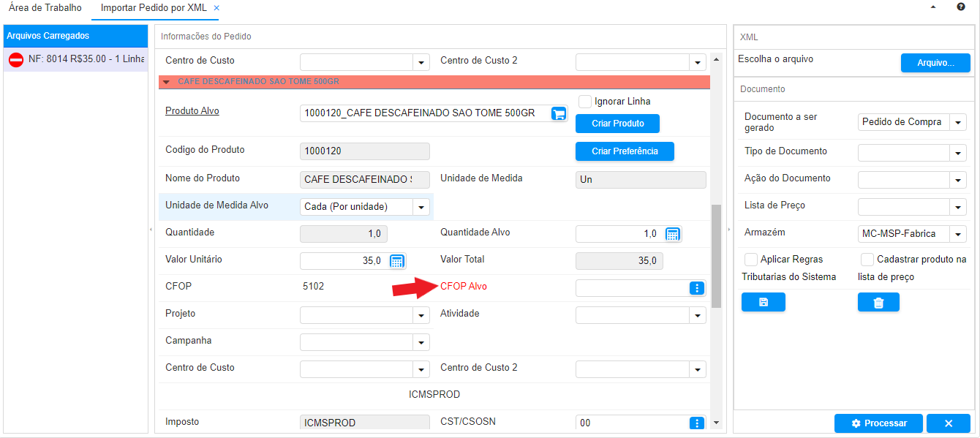
Task: Open calculator icon for Quantidade Alvo
Action: (x=672, y=234)
